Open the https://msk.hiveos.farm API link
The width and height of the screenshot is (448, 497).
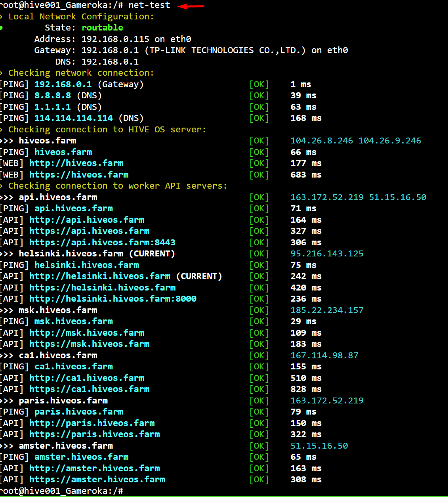(x=89, y=344)
